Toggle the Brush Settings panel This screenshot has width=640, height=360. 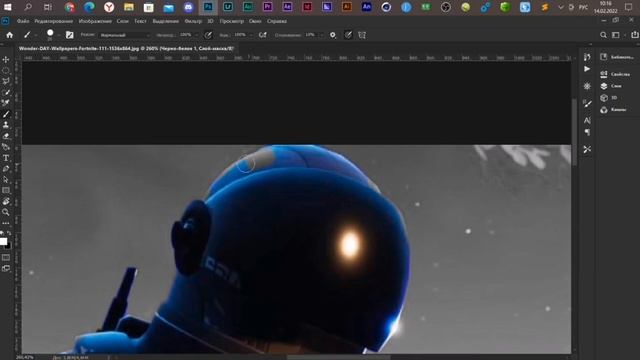[x=70, y=35]
